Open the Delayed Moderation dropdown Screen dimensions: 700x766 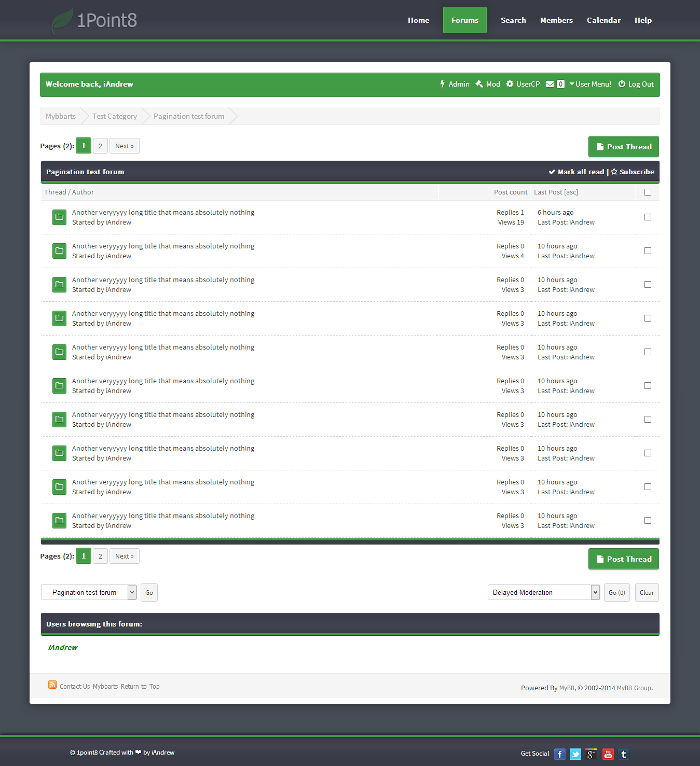point(544,592)
